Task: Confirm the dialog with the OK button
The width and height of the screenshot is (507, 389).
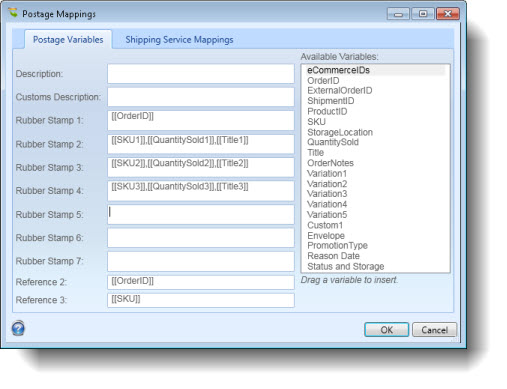Action: [386, 330]
